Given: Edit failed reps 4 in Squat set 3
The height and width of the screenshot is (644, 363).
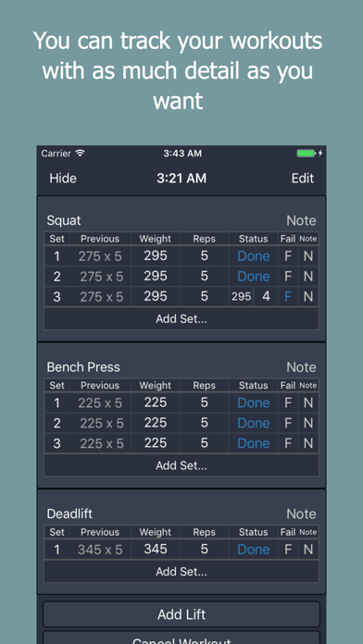Looking at the screenshot, I should tap(266, 296).
